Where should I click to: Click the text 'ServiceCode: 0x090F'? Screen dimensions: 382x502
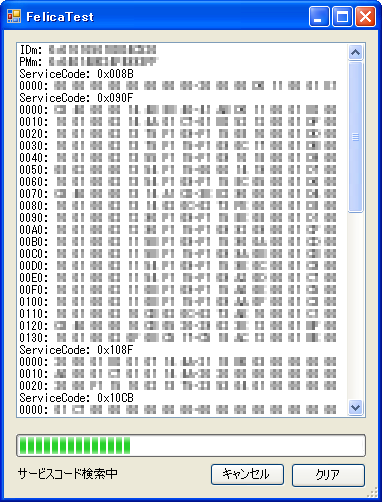click(x=76, y=98)
